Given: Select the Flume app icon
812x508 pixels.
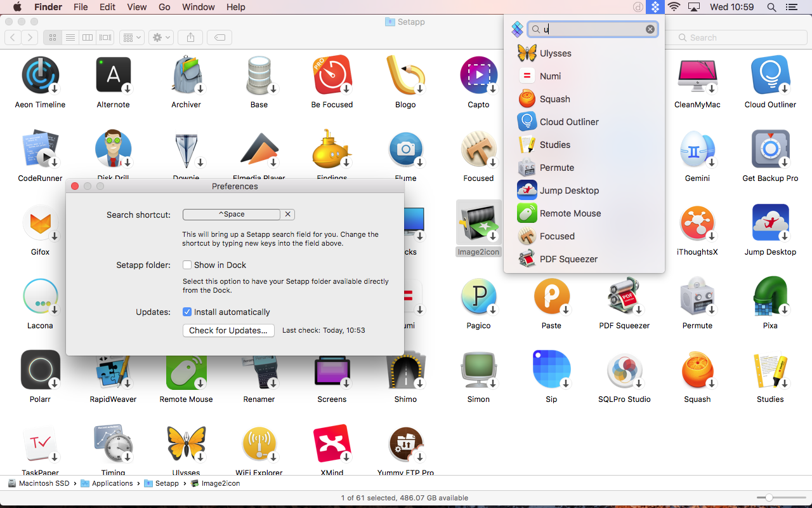Looking at the screenshot, I should pos(405,149).
